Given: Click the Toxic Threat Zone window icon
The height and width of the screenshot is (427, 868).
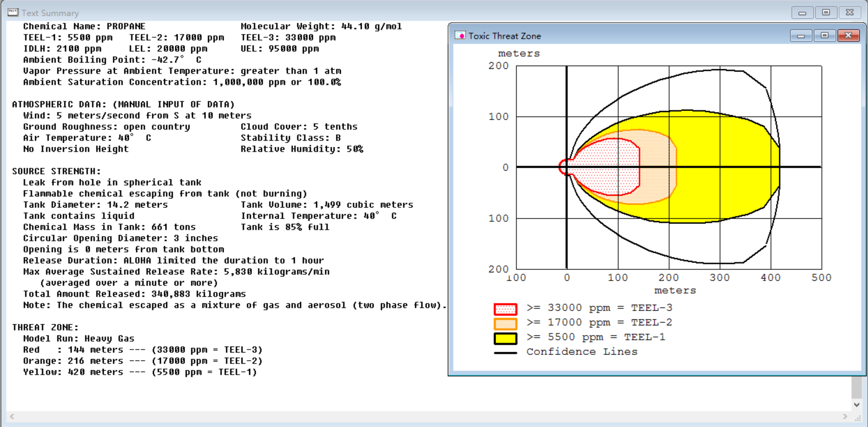Looking at the screenshot, I should [460, 36].
